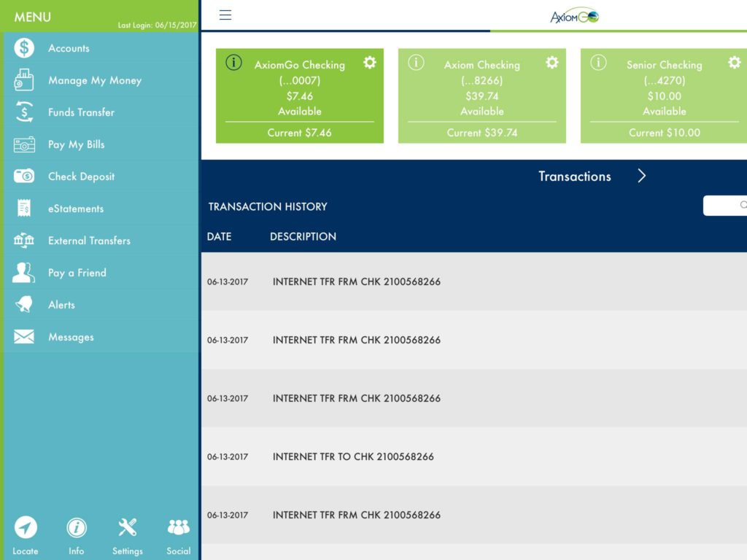Click the Transactions heading label

point(575,176)
